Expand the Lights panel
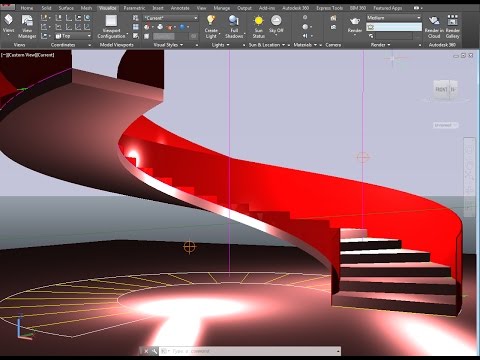 pyautogui.click(x=220, y=45)
